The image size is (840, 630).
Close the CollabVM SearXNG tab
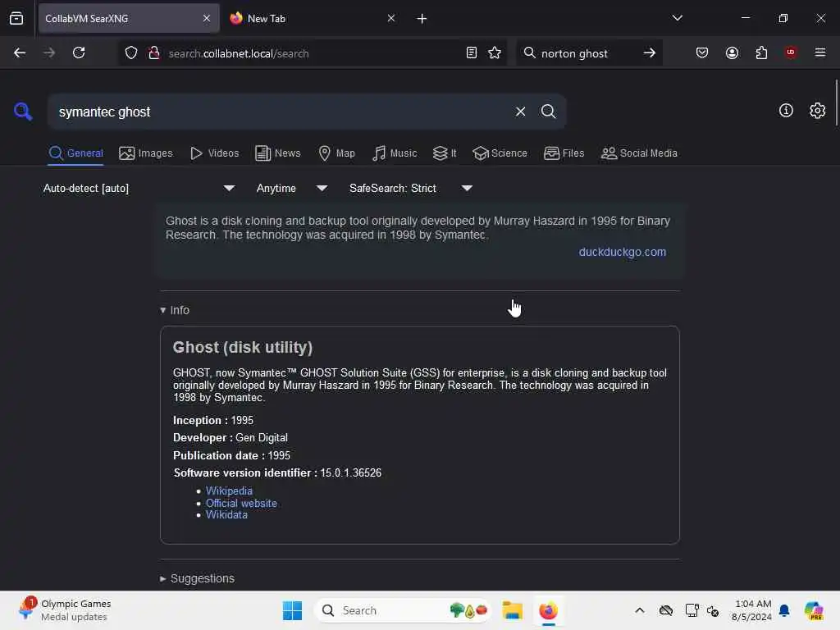[207, 18]
